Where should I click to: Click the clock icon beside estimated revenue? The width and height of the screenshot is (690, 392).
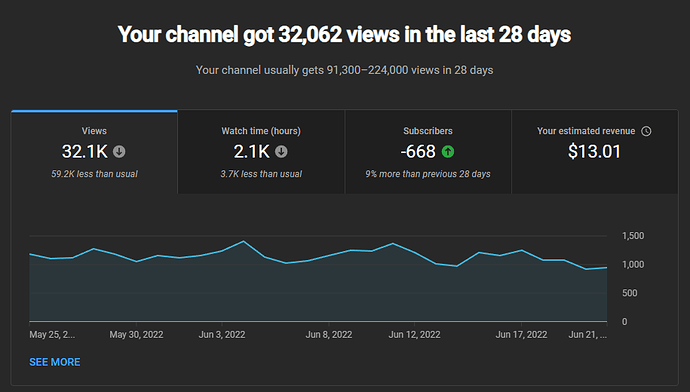click(646, 131)
